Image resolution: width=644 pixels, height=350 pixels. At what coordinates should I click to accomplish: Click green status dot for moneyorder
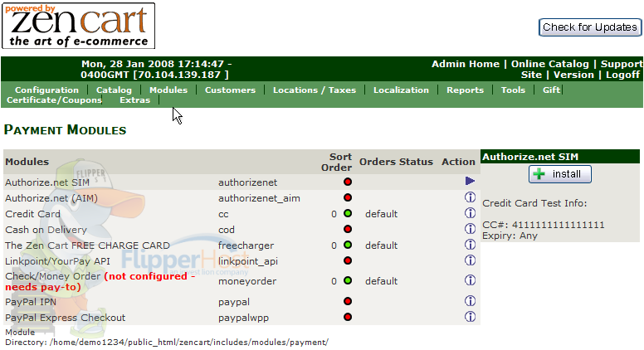[x=348, y=280]
